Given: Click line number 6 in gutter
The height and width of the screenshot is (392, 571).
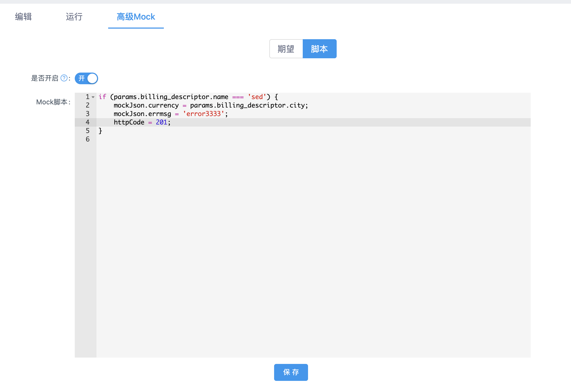Looking at the screenshot, I should (x=87, y=139).
